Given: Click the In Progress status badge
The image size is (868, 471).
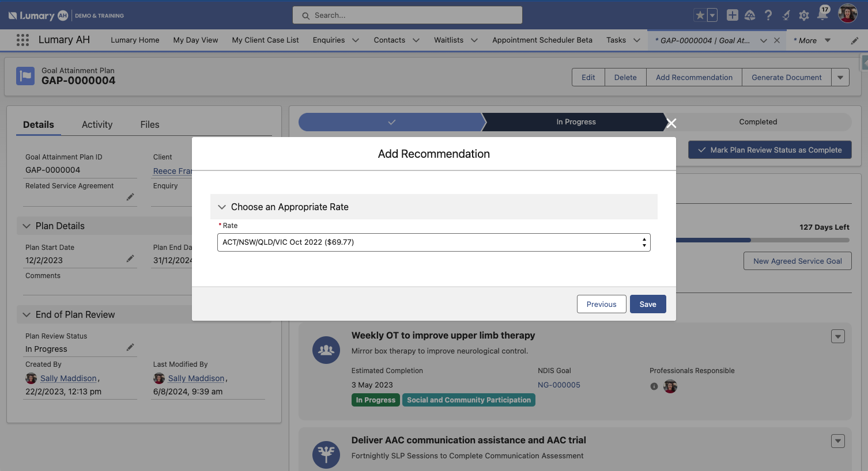Looking at the screenshot, I should click(375, 400).
